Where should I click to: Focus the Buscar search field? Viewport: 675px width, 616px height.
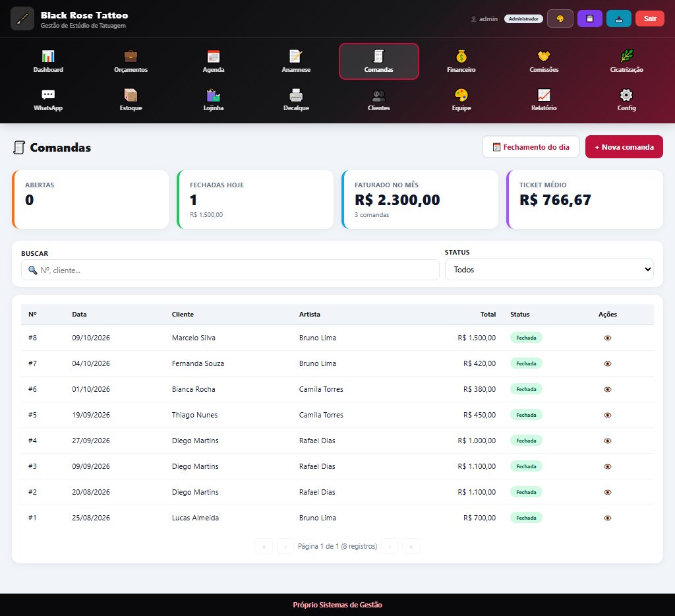[x=230, y=270]
